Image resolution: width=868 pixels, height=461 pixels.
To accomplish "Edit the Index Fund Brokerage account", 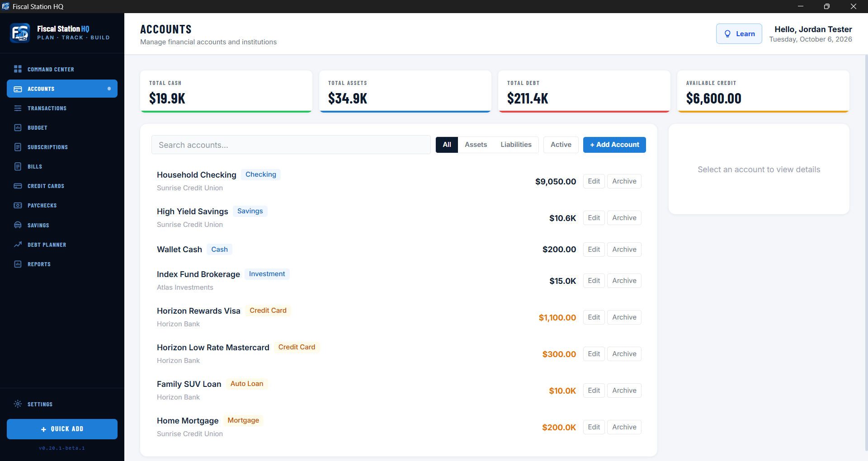I will 594,281.
